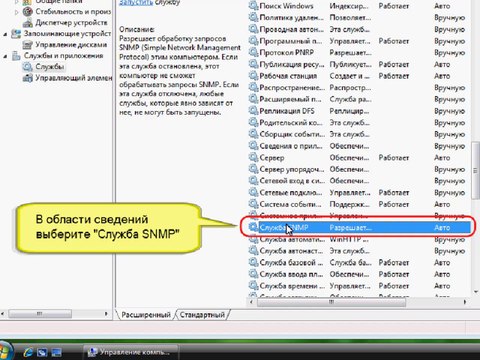Click the services list scroll-right arrow
480x360 pixels.
click(x=465, y=302)
